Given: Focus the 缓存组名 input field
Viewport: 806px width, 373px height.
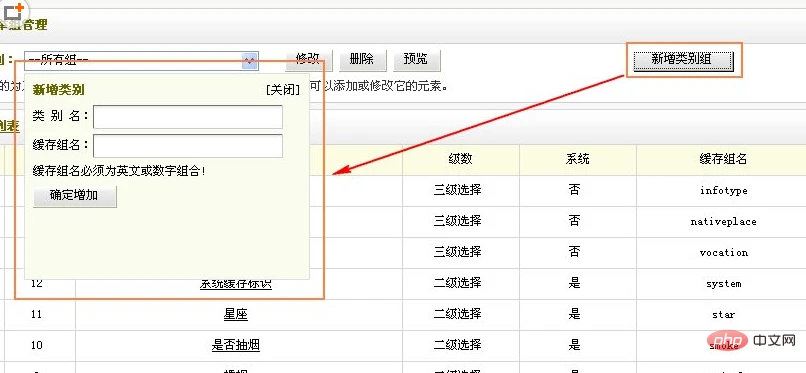Looking at the screenshot, I should pos(188,146).
